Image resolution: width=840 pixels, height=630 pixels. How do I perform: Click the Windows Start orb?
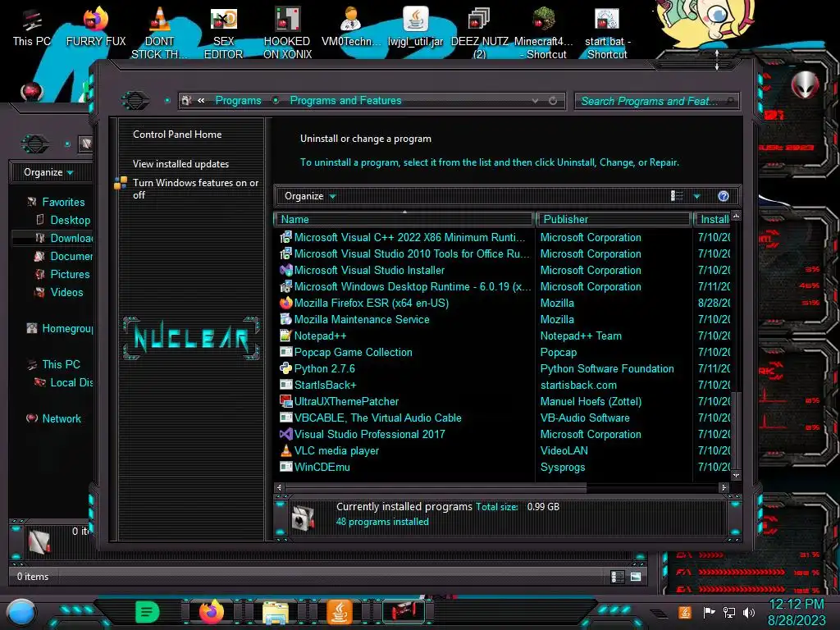coord(21,612)
